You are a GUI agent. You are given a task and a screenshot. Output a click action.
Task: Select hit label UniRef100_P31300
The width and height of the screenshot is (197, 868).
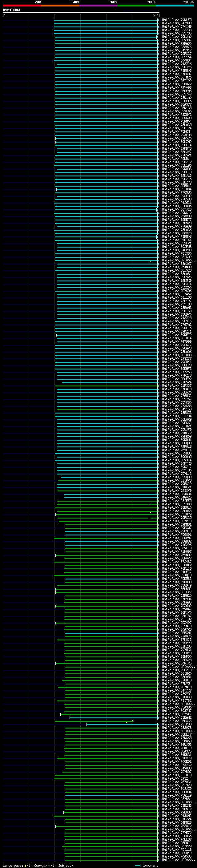click(177, 504)
